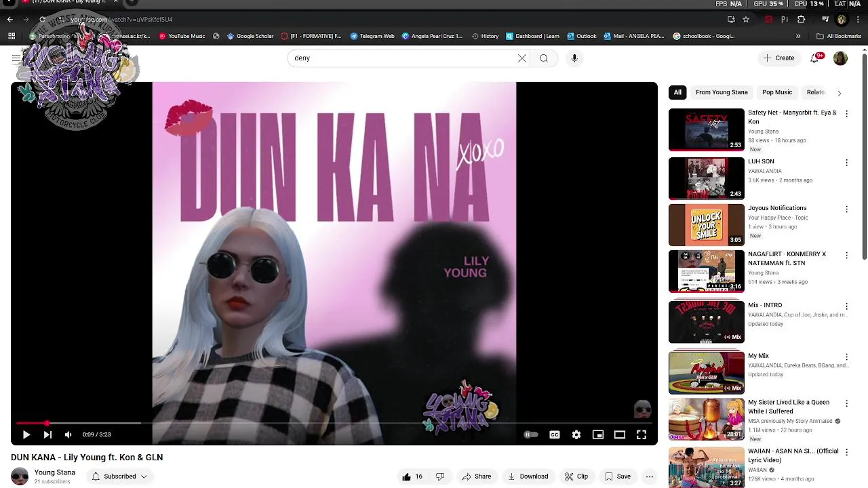
Task: Click the video title DUN KANA text
Action: (x=87, y=457)
